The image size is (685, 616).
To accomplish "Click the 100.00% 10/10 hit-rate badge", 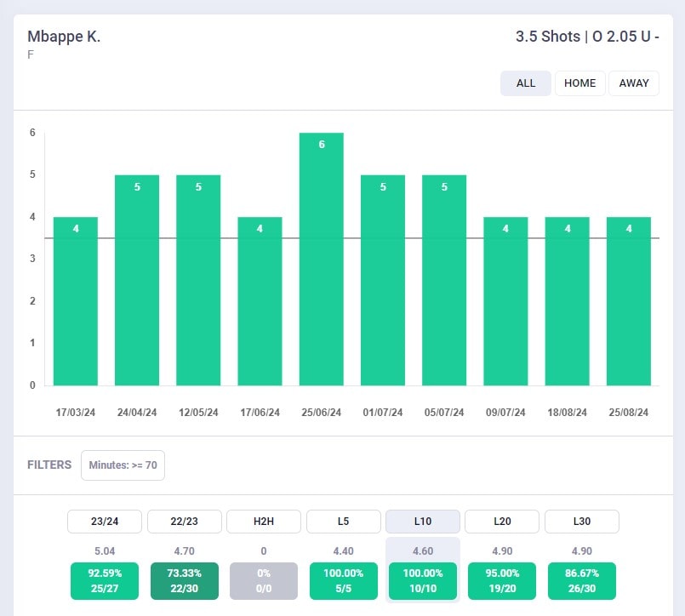I will click(423, 581).
